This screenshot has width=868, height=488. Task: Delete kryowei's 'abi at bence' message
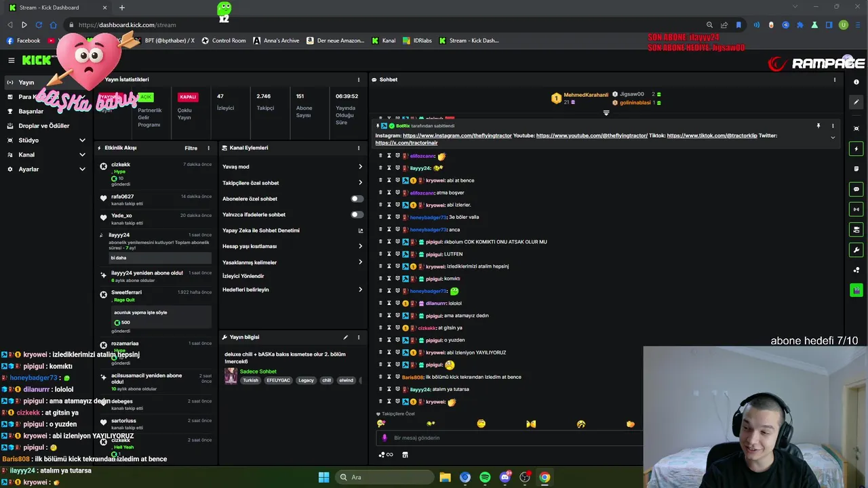(380, 180)
